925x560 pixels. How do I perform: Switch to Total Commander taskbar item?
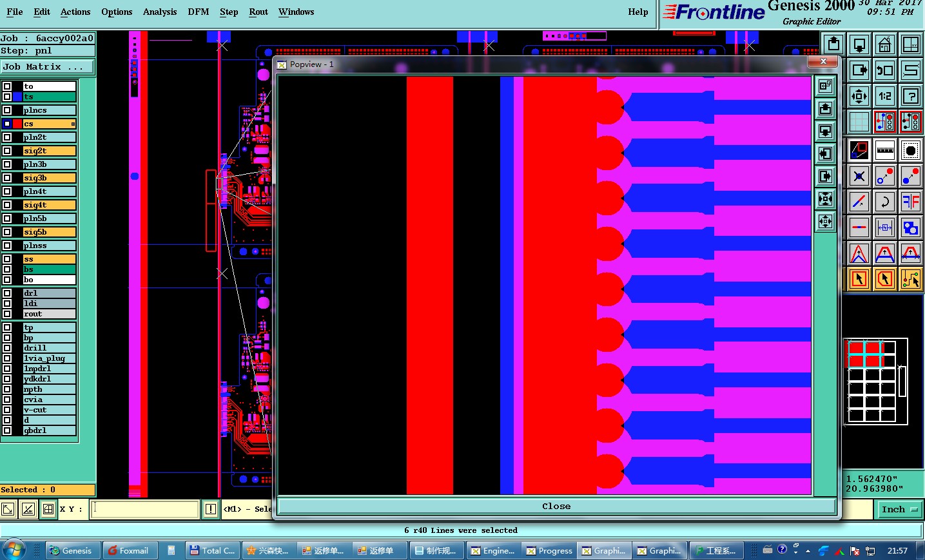click(212, 550)
